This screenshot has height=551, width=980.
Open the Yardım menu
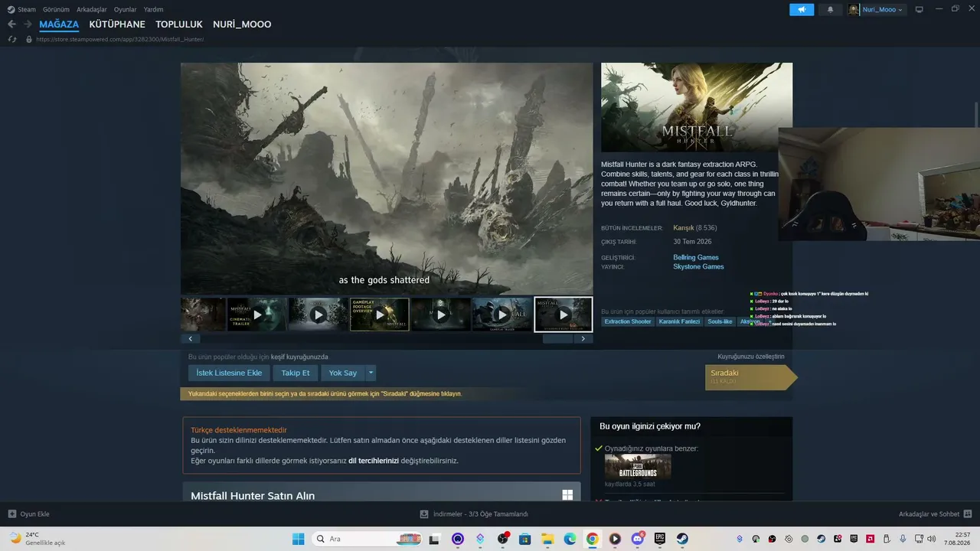point(153,9)
